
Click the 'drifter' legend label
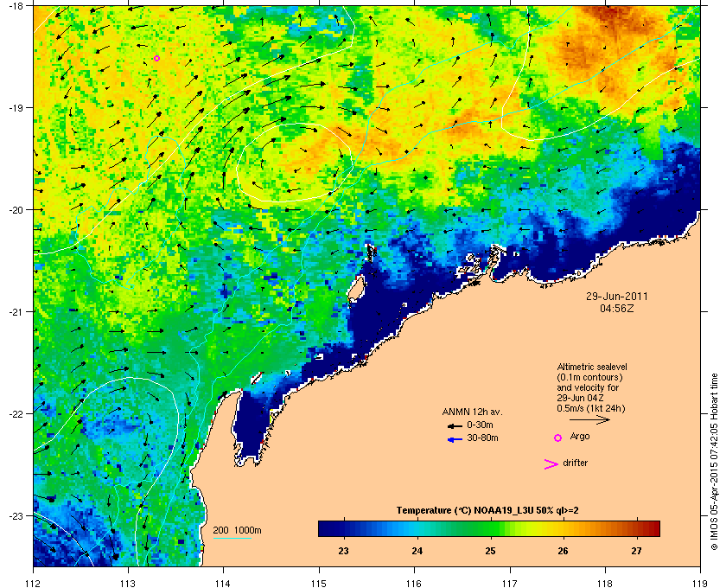(576, 463)
